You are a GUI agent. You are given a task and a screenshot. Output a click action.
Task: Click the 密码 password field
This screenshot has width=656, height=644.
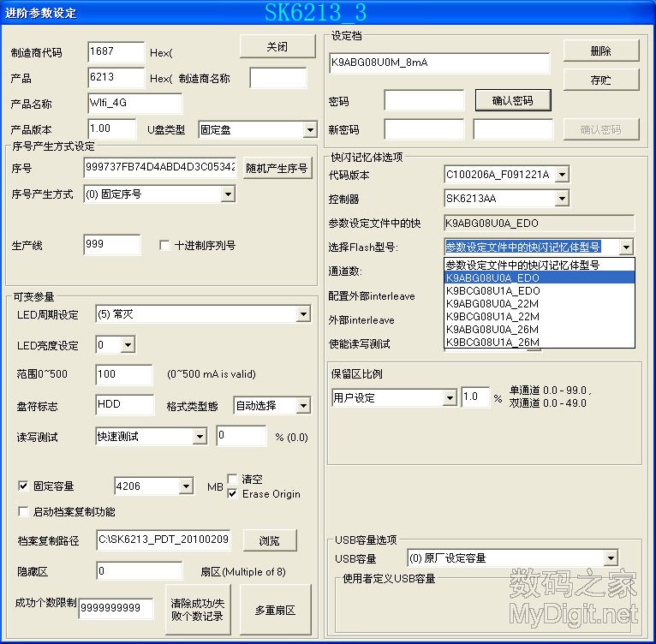(424, 100)
